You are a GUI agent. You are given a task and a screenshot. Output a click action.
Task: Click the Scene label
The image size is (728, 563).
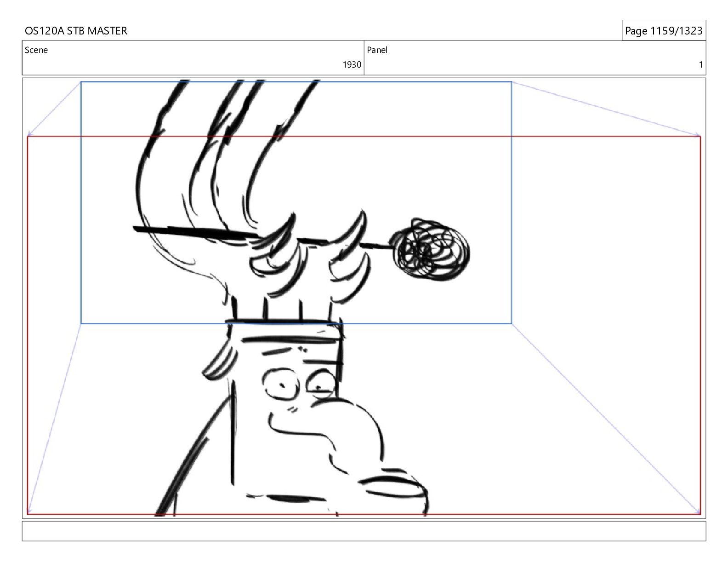click(x=36, y=50)
